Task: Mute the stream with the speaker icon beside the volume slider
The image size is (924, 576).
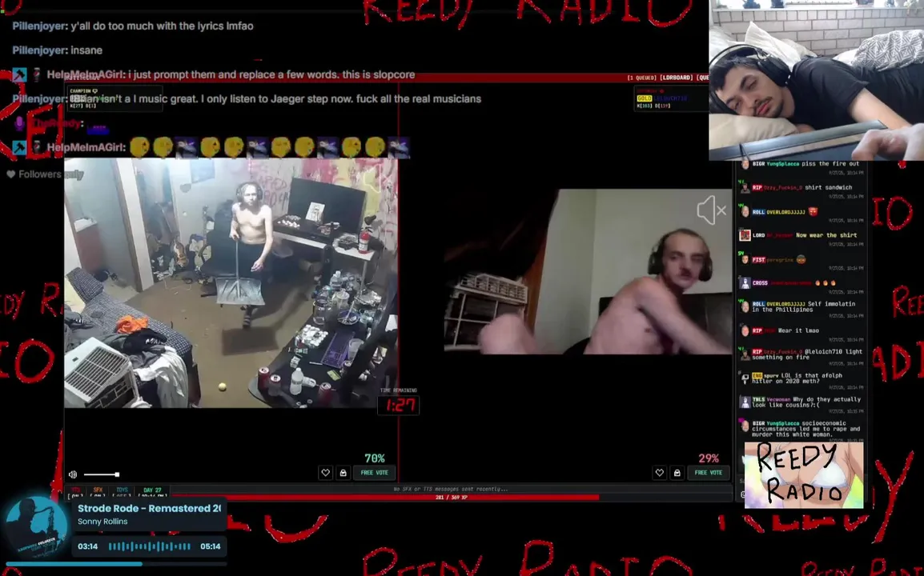Action: (73, 474)
